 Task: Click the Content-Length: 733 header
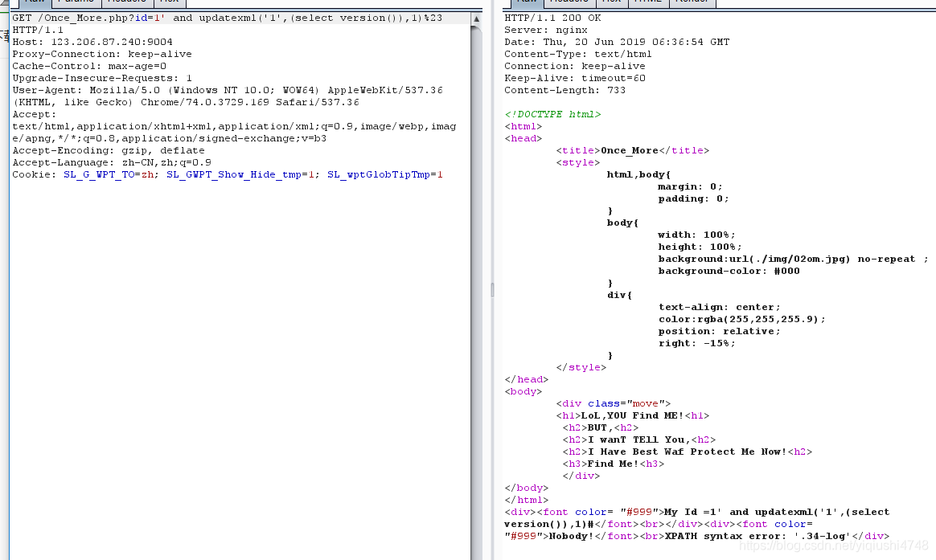[x=564, y=90]
